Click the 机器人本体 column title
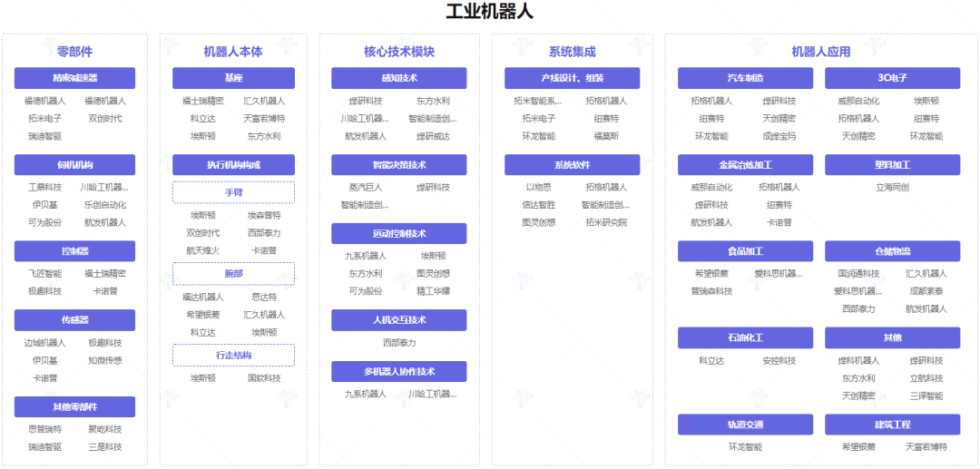Screen dimensions: 980x469 pyautogui.click(x=233, y=52)
